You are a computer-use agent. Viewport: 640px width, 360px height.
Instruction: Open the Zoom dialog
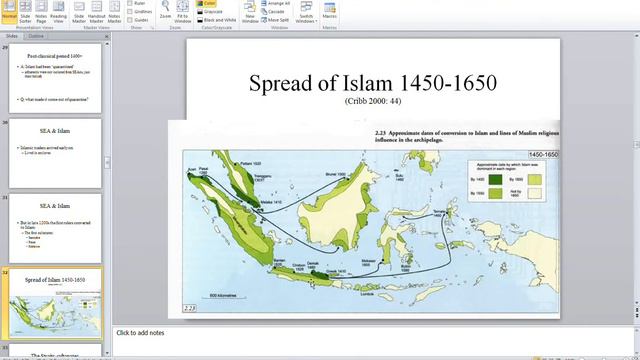pos(165,10)
